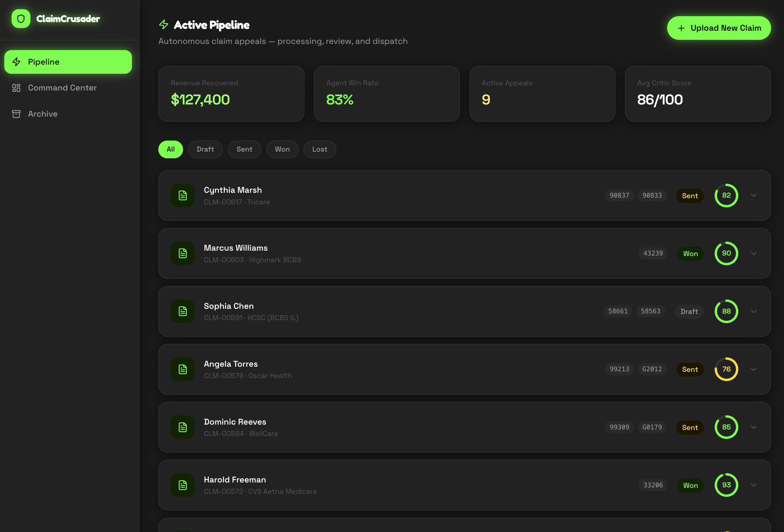This screenshot has width=784, height=532.
Task: Open the Revenue Recovered stat card
Action: click(x=231, y=94)
